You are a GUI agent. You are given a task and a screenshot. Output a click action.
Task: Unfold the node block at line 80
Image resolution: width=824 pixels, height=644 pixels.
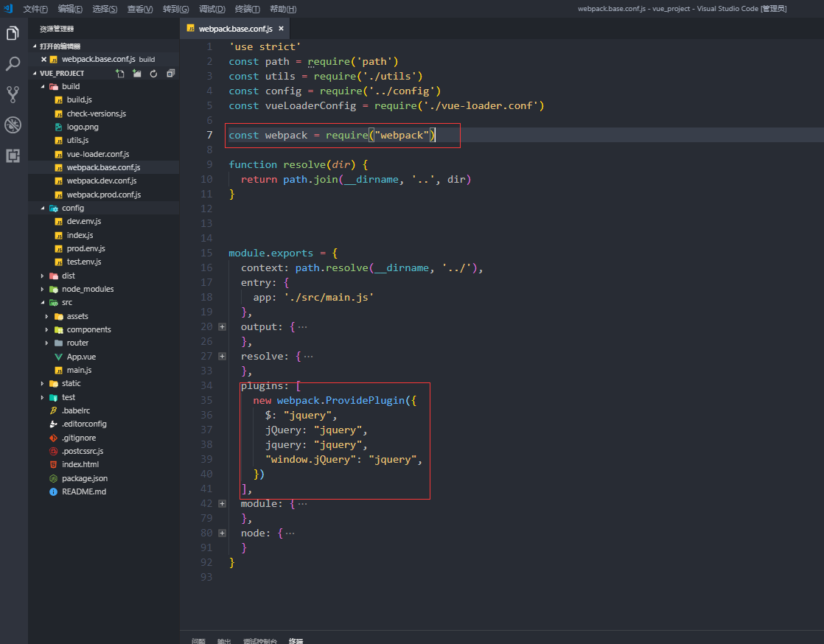point(223,533)
